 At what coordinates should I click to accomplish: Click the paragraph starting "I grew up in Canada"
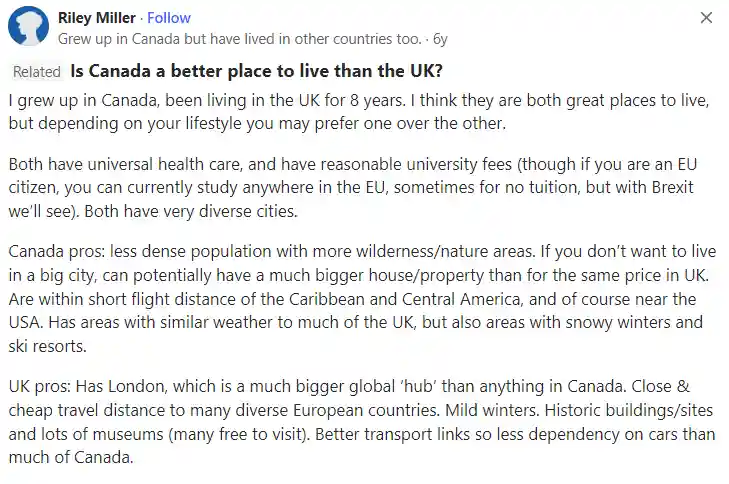[x=359, y=112]
